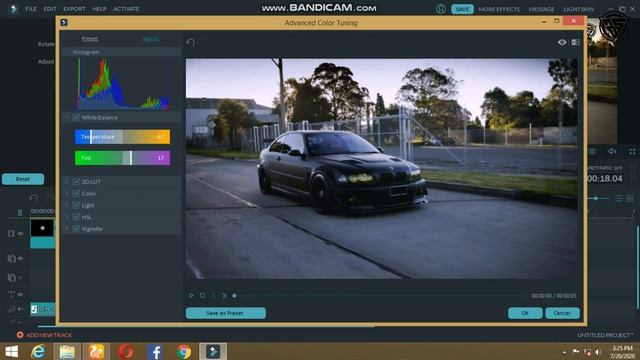Image resolution: width=640 pixels, height=360 pixels.
Task: Select the black video clip thumbnail in timeline
Action: (42, 228)
